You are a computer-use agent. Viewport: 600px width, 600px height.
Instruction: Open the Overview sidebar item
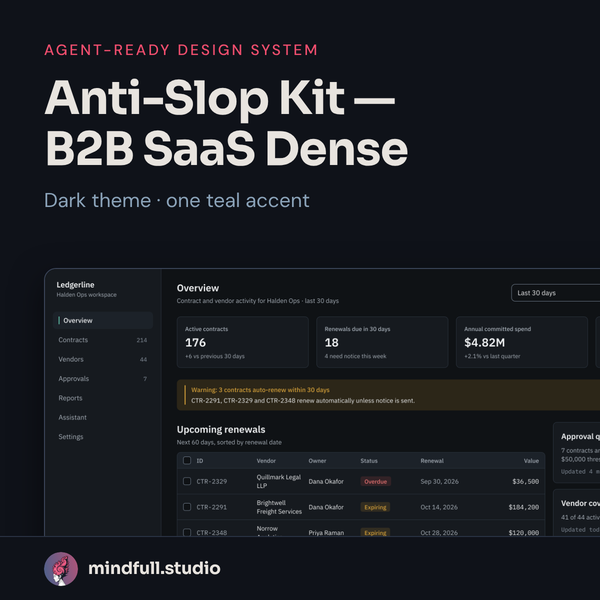(x=103, y=320)
